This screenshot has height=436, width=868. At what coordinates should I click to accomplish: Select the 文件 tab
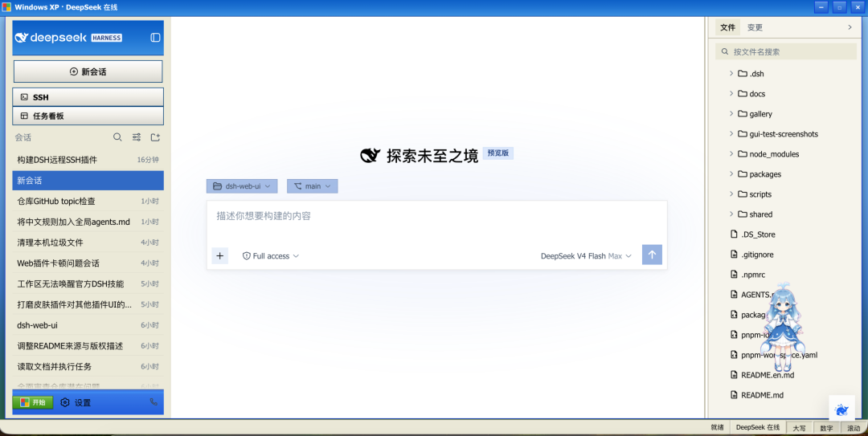727,27
